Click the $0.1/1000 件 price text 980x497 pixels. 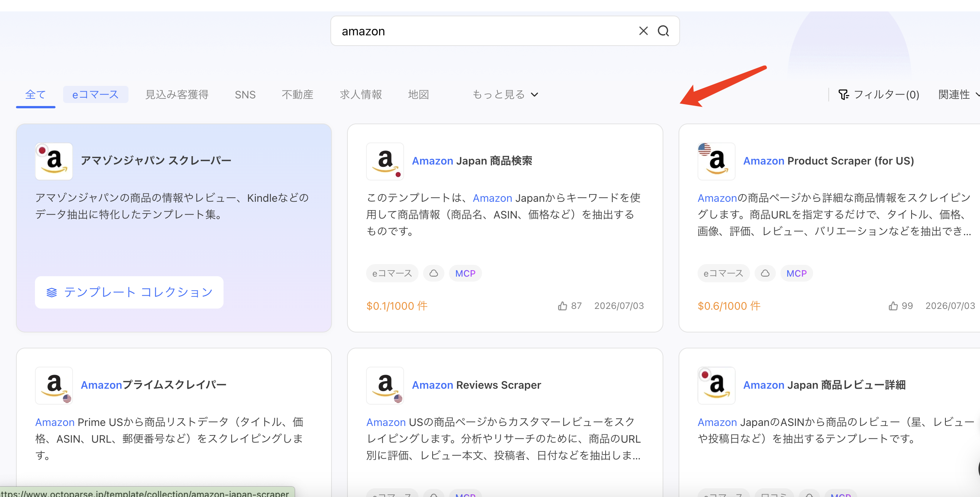tap(397, 306)
